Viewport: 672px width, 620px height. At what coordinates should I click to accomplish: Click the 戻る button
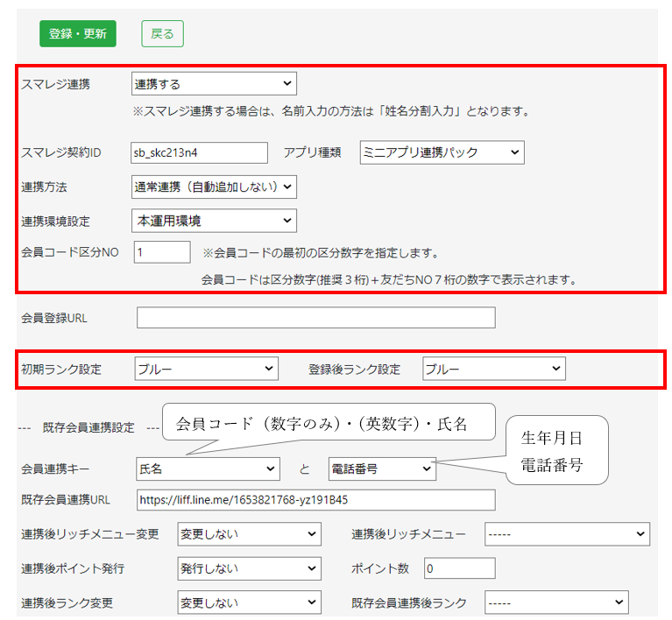162,33
